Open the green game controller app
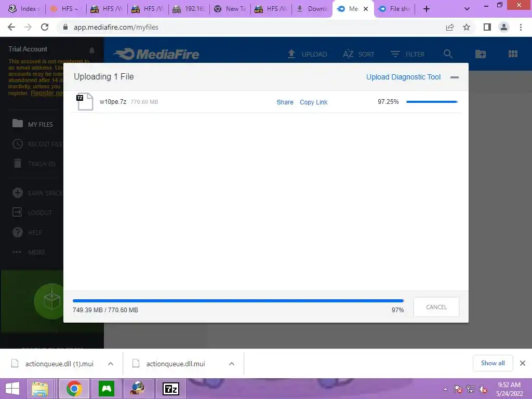This screenshot has width=532, height=399. click(x=107, y=389)
